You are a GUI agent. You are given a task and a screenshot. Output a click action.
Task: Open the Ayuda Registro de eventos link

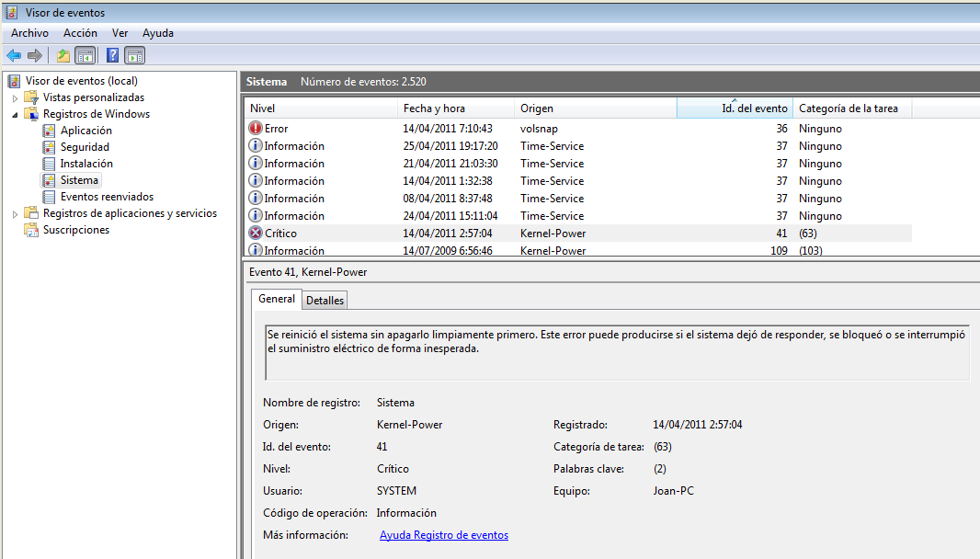point(443,535)
